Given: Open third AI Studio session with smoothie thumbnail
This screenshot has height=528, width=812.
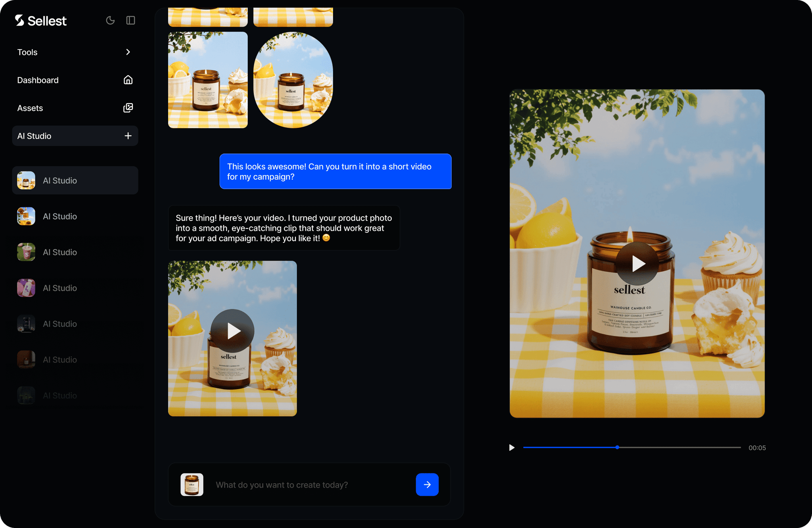Looking at the screenshot, I should (x=59, y=252).
